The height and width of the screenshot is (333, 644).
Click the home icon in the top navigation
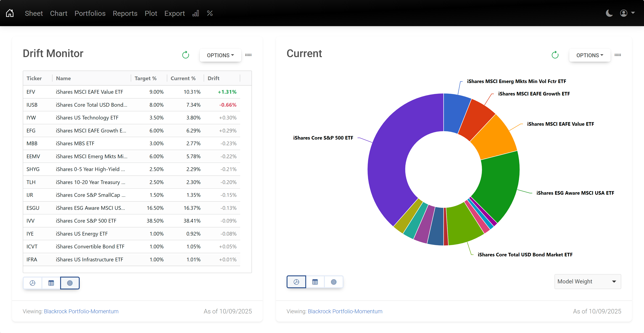[10, 13]
